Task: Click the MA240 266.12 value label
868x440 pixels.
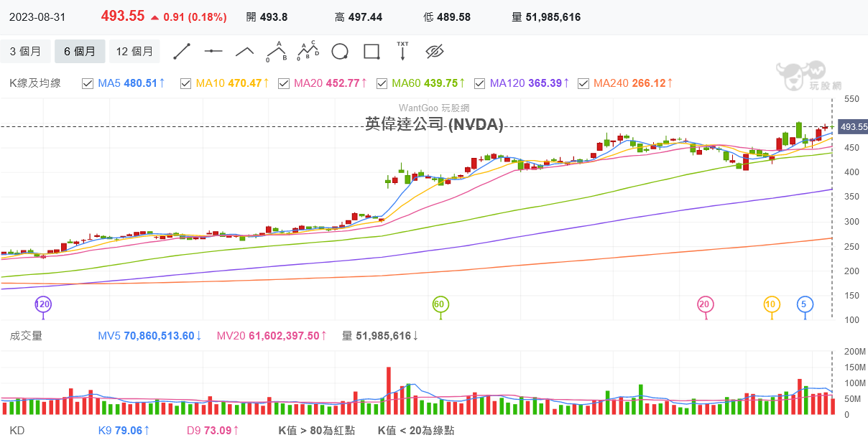Action: (x=633, y=83)
